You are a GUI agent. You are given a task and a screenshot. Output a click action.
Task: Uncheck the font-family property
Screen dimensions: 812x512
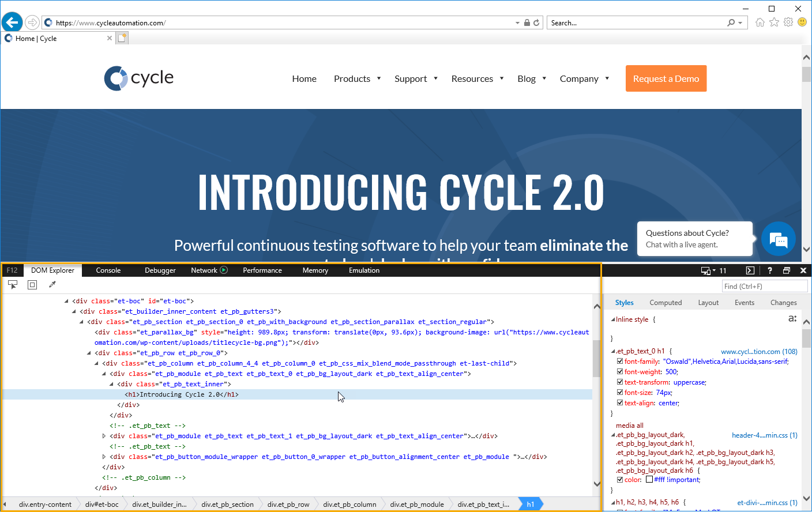pyautogui.click(x=620, y=362)
